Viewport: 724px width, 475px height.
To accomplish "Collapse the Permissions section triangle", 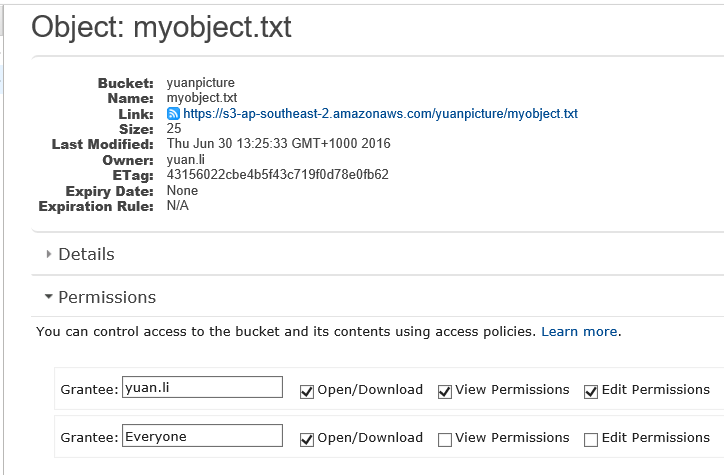I will (48, 296).
